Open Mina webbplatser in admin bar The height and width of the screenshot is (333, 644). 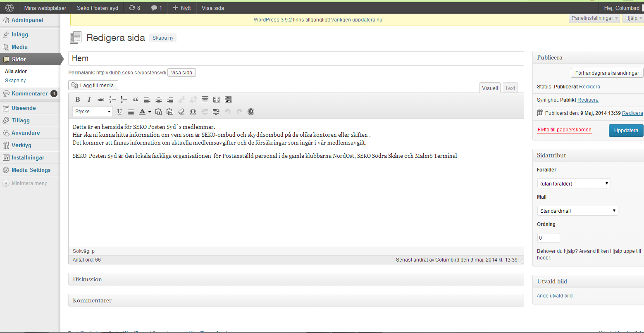(x=45, y=7)
